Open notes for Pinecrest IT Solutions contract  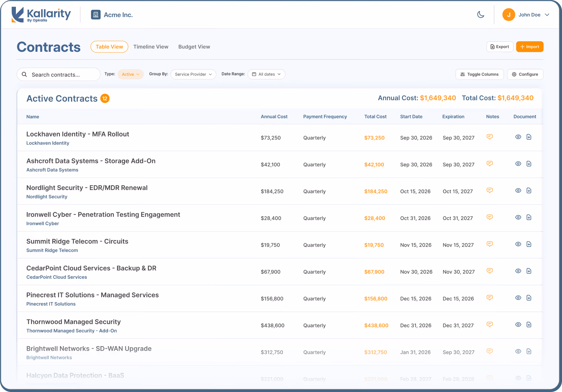(490, 298)
